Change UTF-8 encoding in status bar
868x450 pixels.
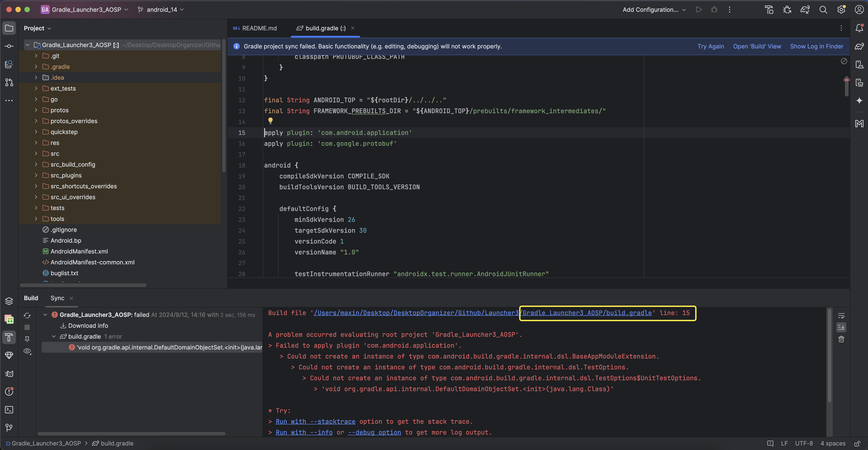click(x=804, y=443)
